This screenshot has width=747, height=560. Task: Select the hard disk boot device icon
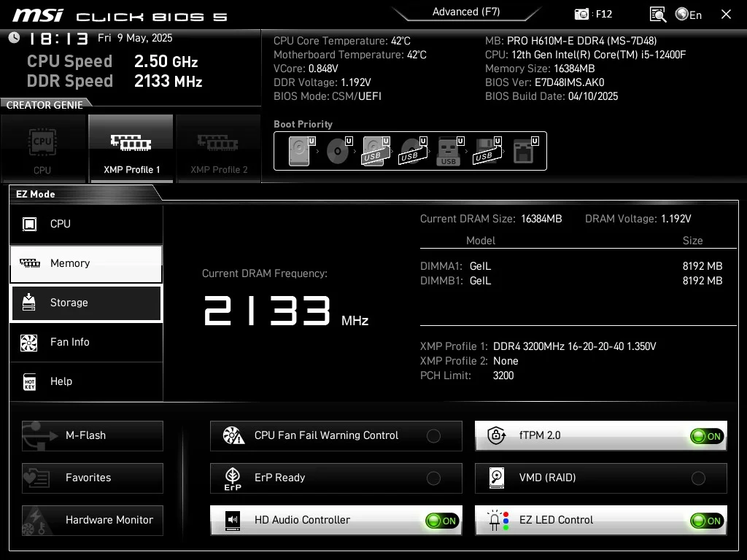point(301,151)
